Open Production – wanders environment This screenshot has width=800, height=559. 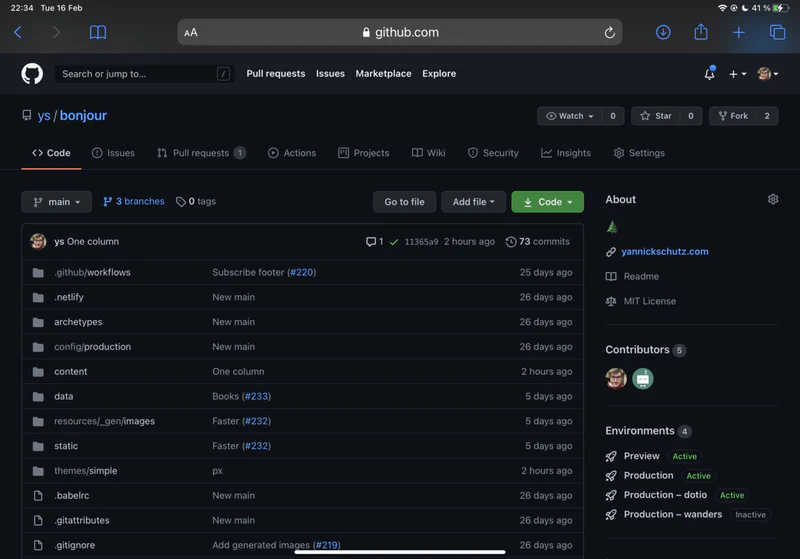(x=672, y=514)
